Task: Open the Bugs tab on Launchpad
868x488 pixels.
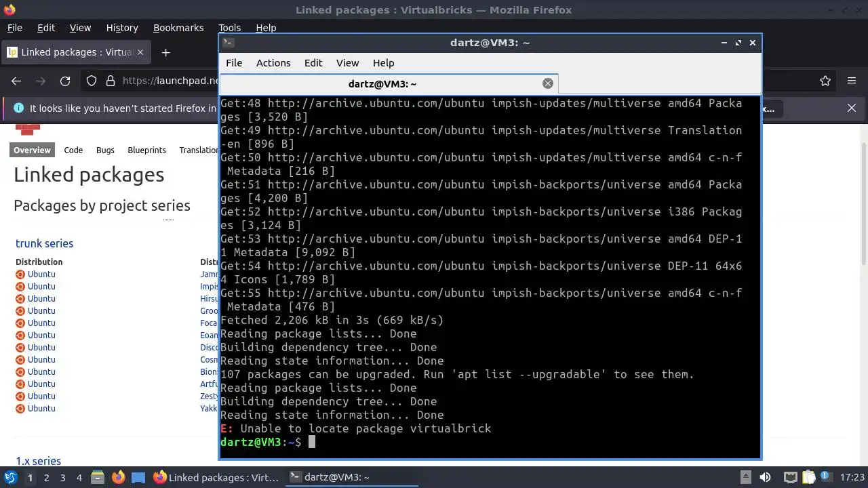Action: click(105, 150)
